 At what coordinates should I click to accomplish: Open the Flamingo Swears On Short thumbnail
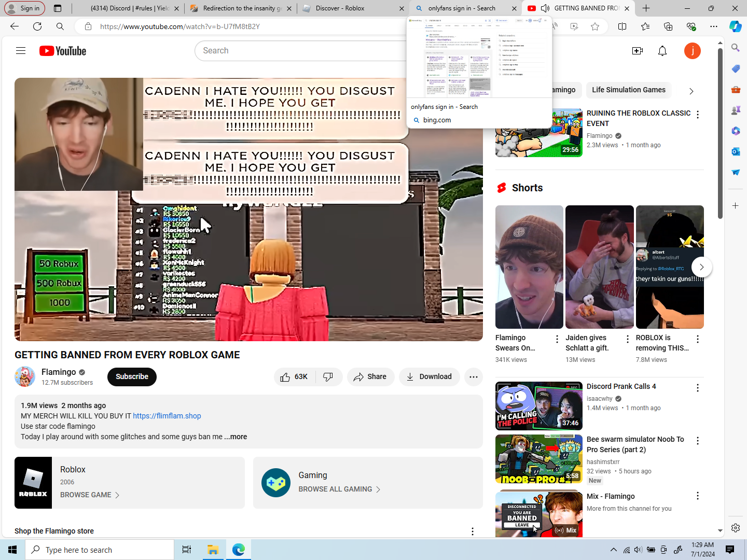click(x=529, y=267)
